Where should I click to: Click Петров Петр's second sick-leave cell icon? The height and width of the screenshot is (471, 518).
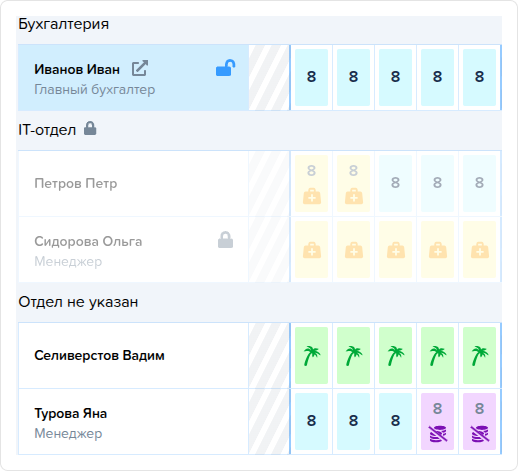tap(354, 196)
